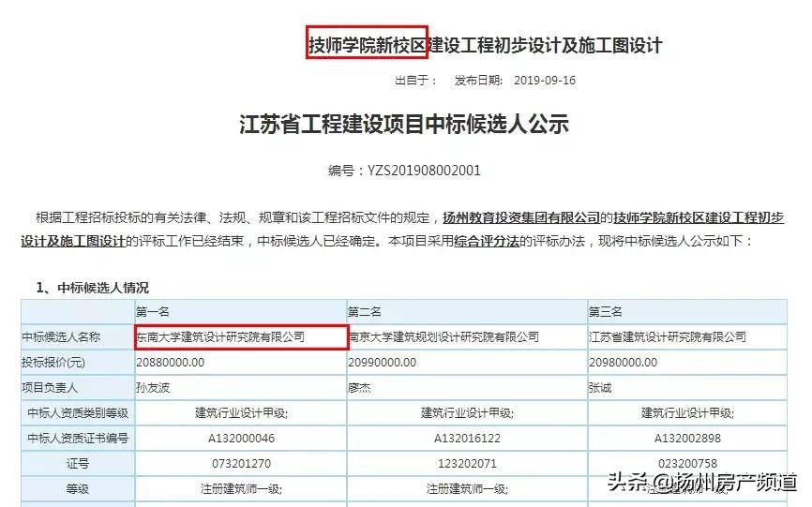
Task: Select license number 073201270
Action: pos(241,464)
